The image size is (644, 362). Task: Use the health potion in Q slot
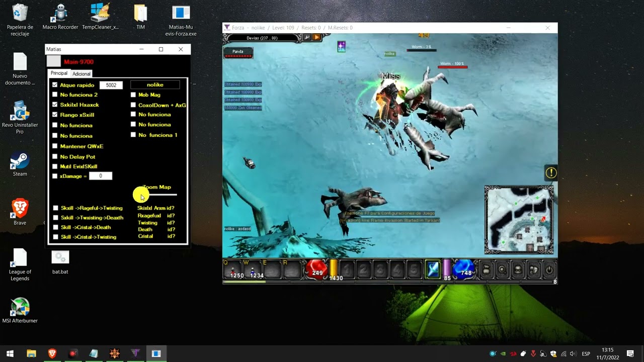coord(233,270)
